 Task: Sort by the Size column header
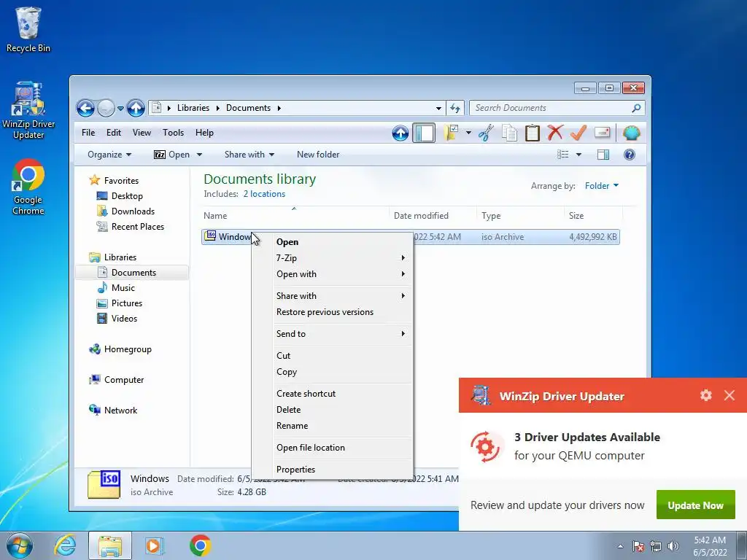pyautogui.click(x=593, y=216)
